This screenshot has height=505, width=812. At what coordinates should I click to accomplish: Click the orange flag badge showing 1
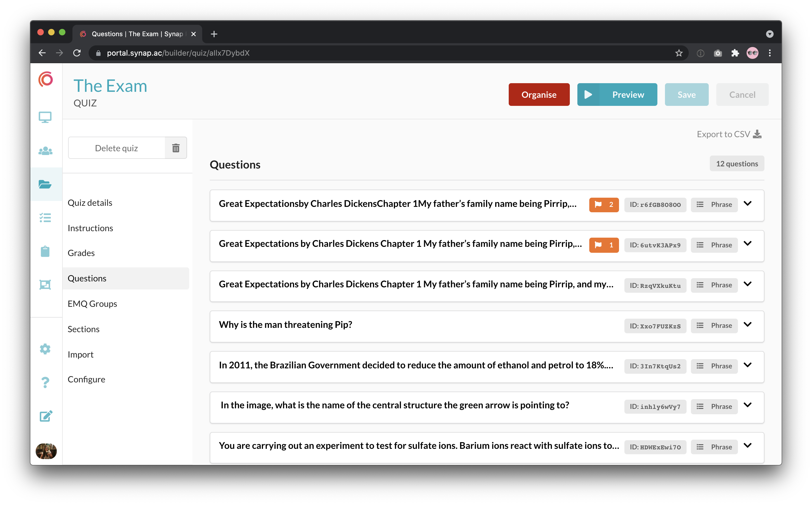click(604, 245)
